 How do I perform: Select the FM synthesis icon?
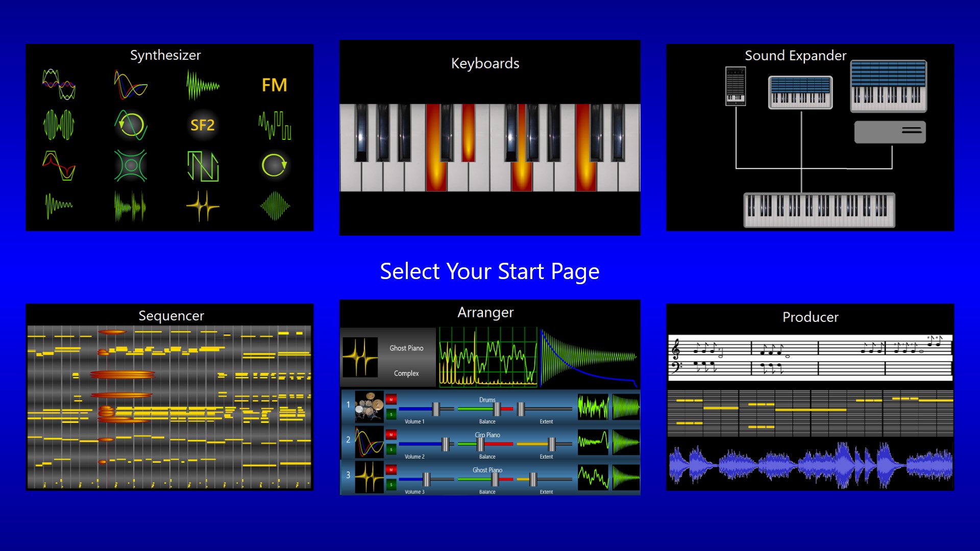tap(274, 84)
